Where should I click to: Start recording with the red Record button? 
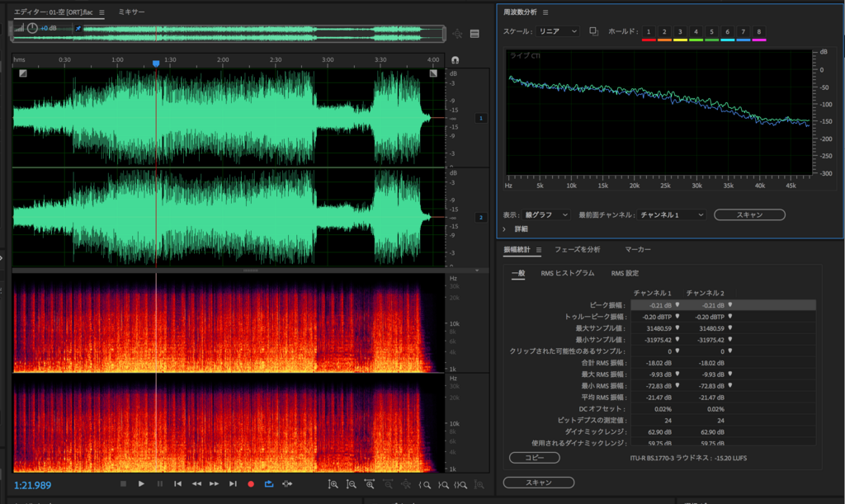click(251, 484)
